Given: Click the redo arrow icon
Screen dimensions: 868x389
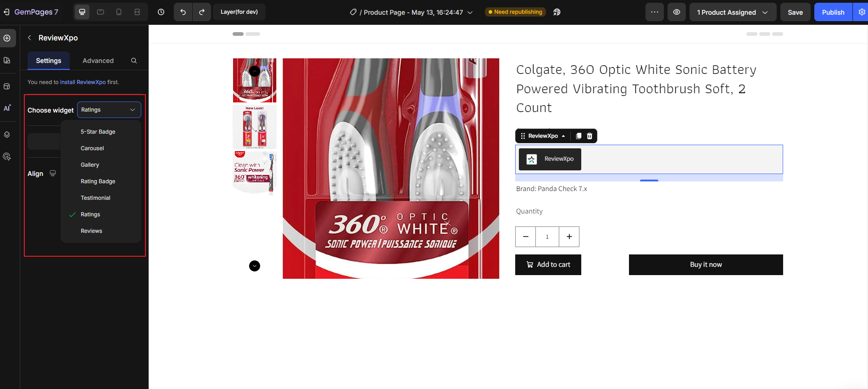Looking at the screenshot, I should coord(202,12).
